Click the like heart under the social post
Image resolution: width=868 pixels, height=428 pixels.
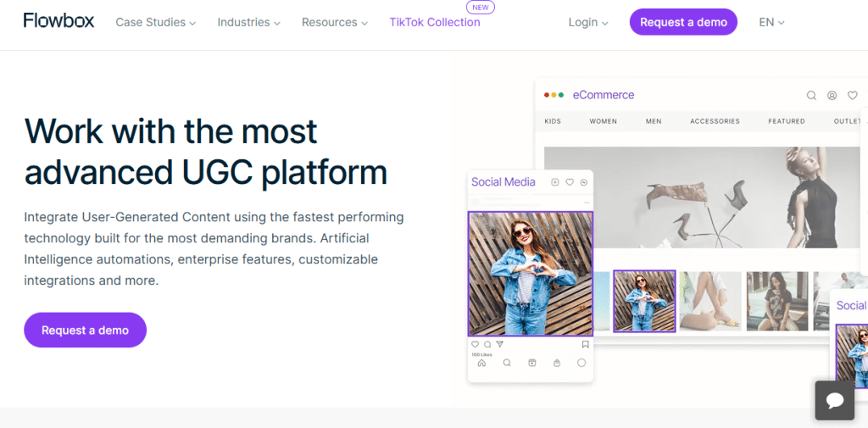click(476, 345)
